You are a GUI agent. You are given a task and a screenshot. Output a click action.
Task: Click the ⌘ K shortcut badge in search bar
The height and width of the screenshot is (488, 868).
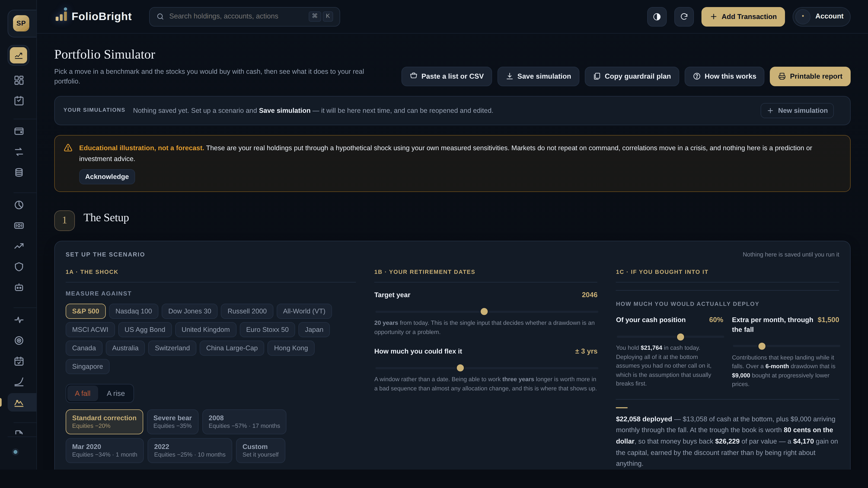point(321,16)
